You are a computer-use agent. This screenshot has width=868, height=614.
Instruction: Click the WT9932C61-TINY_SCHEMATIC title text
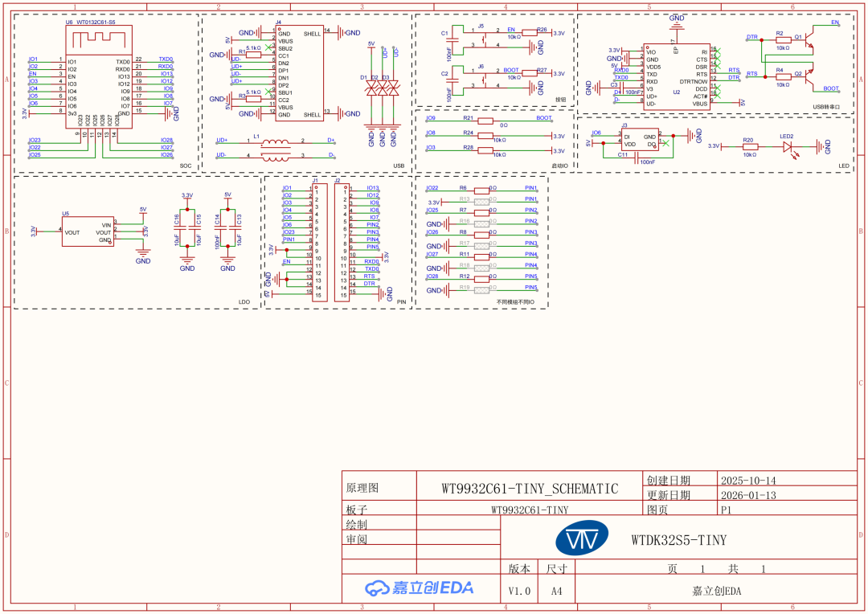pos(529,488)
